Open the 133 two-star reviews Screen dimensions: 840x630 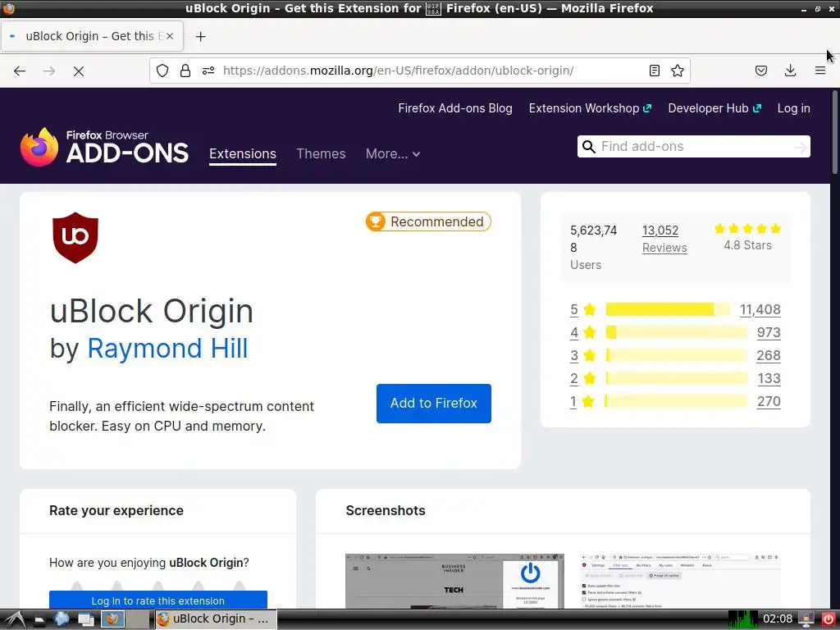(x=769, y=379)
